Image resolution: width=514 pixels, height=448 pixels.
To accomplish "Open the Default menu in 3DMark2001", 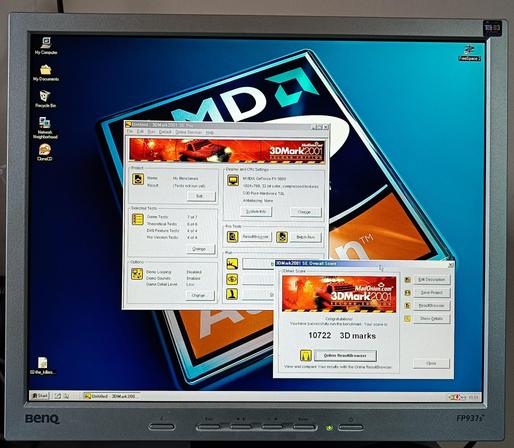I will [x=165, y=132].
